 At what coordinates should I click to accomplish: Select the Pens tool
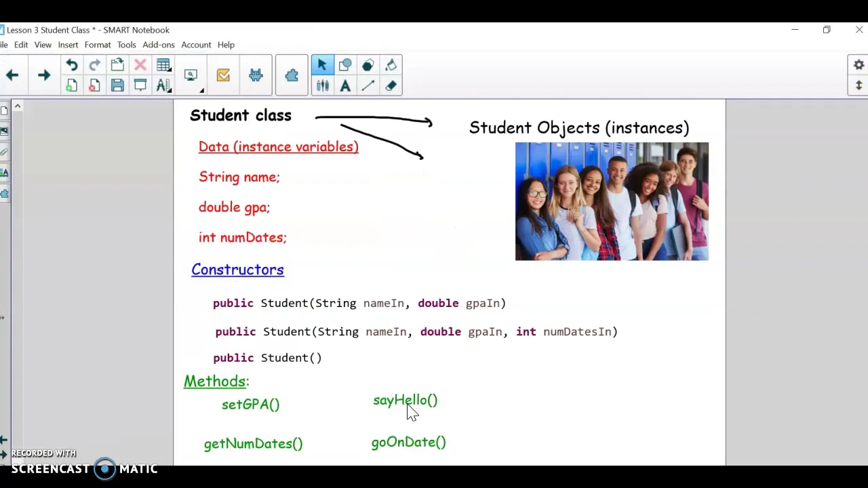(x=322, y=85)
